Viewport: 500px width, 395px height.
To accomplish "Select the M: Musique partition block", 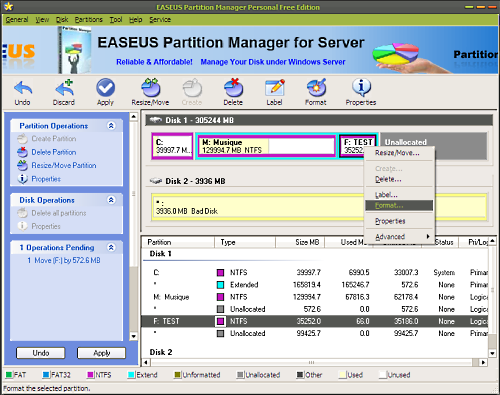I will pyautogui.click(x=266, y=146).
